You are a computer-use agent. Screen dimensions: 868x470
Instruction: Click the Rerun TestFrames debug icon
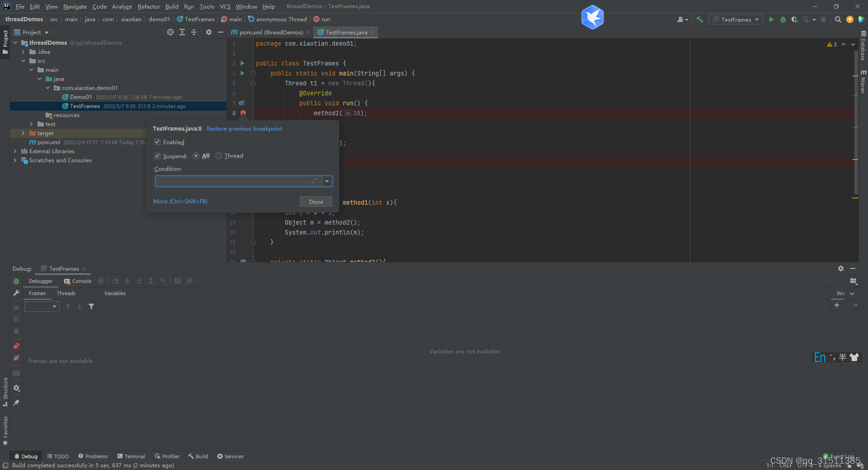[x=16, y=281]
